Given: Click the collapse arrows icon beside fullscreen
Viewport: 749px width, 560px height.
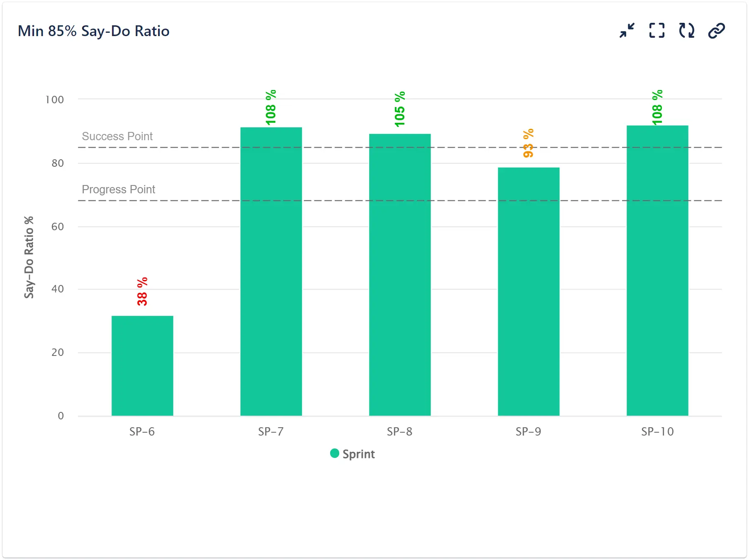Looking at the screenshot, I should 626,30.
